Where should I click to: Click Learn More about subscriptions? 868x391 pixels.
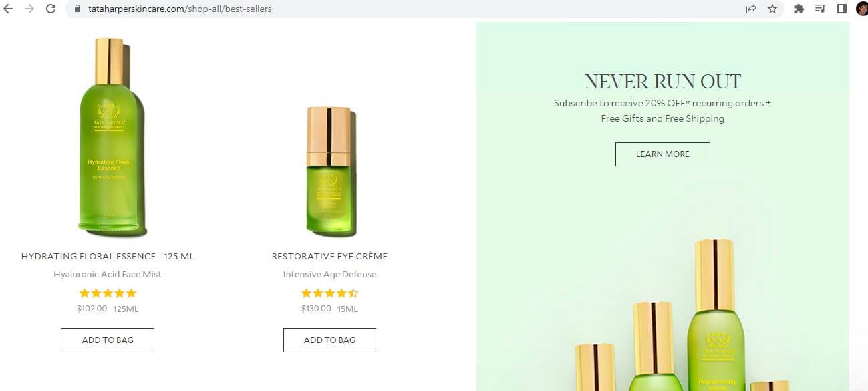point(662,154)
